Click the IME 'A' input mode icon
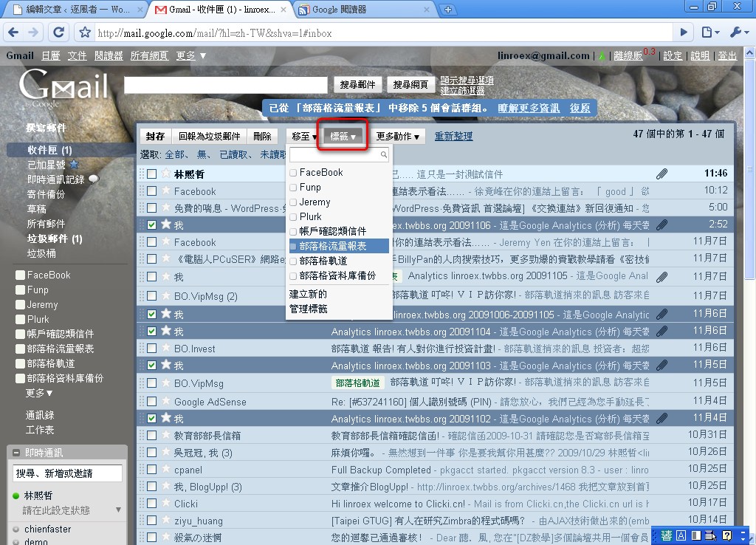756x545 pixels. 681,535
